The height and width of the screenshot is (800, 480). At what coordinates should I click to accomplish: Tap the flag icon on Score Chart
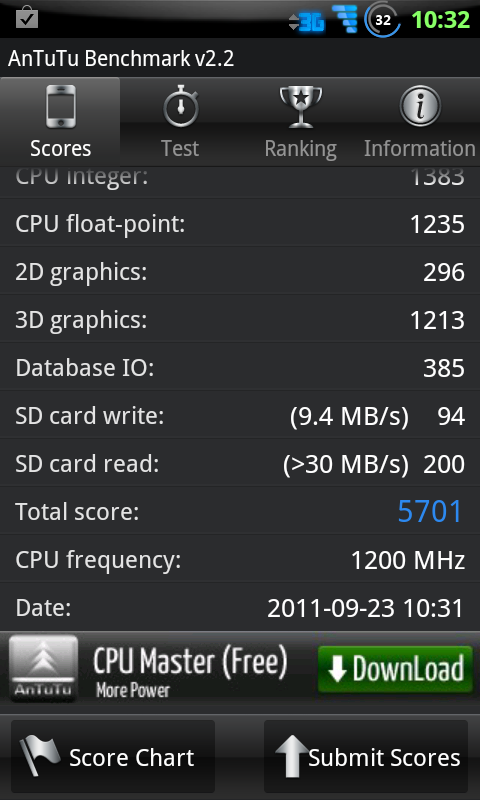pos(40,757)
